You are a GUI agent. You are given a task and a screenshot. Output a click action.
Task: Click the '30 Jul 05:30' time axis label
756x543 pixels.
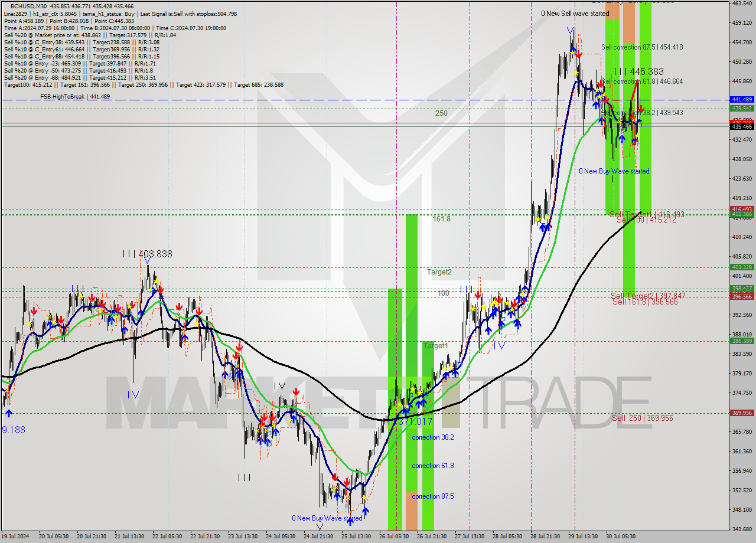622,537
